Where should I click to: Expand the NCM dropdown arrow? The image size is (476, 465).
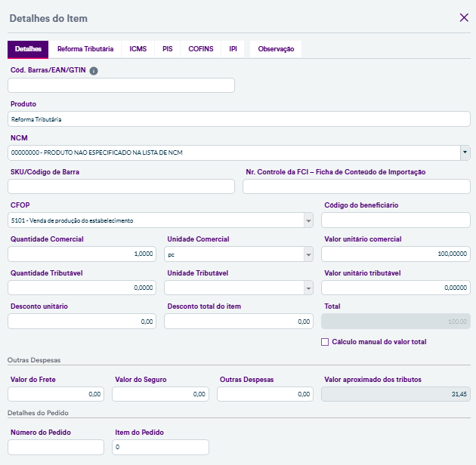pos(464,152)
